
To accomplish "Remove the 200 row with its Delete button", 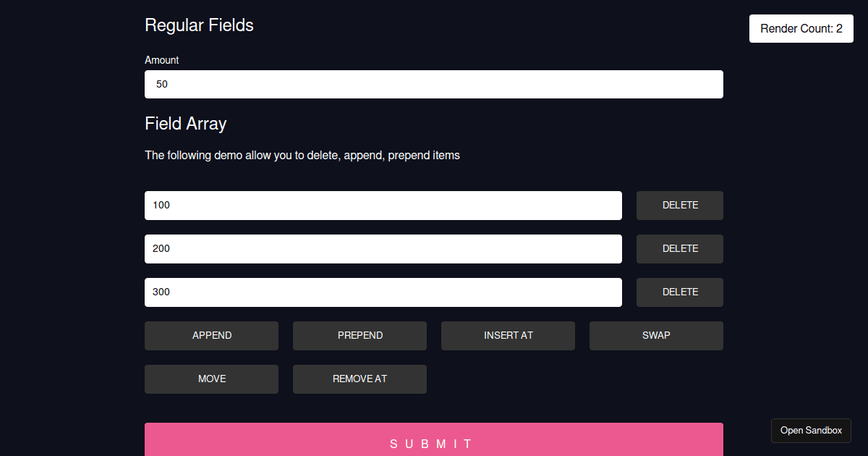I will [x=680, y=249].
